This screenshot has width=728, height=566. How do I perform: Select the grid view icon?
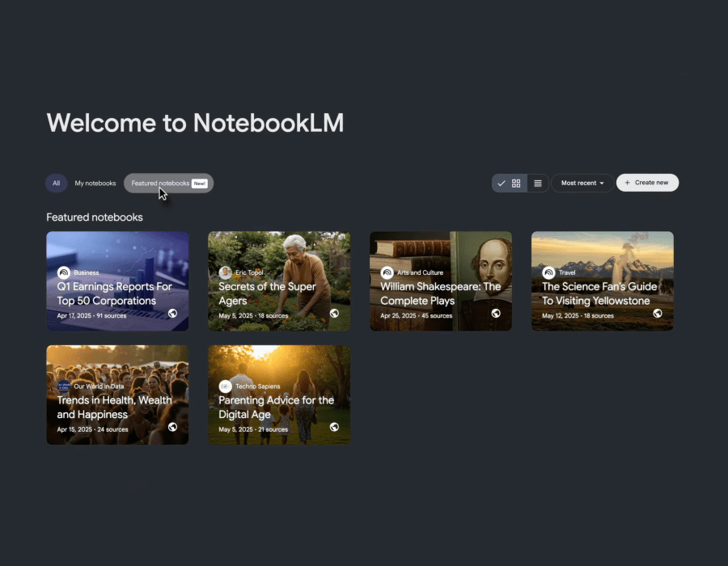517,183
